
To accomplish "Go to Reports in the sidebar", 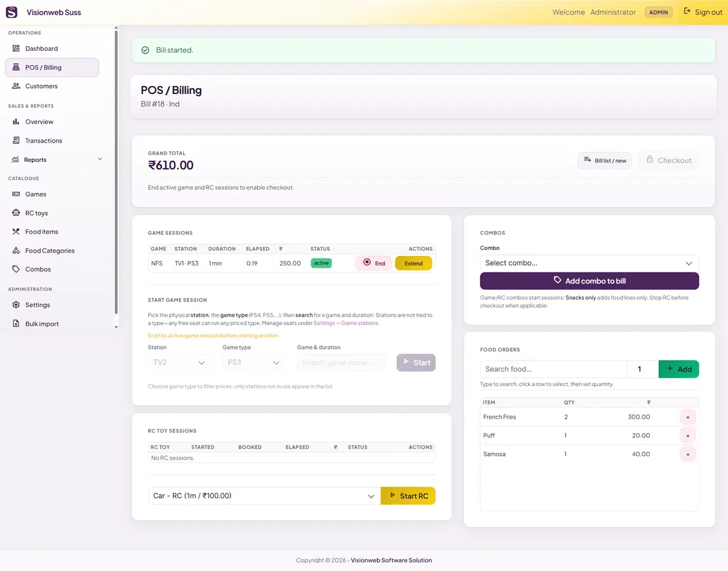I will point(52,160).
